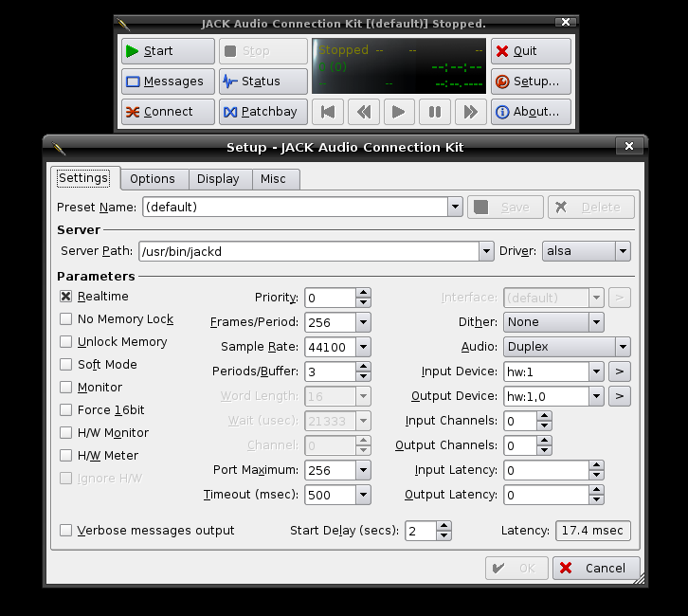
Task: Click the Output Device hw:1,0 field
Action: (546, 396)
